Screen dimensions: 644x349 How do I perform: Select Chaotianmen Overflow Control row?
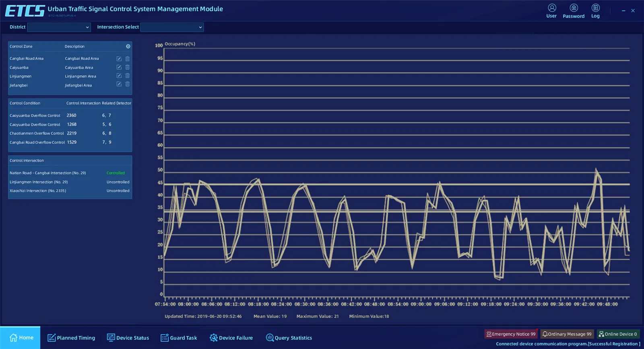70,133
